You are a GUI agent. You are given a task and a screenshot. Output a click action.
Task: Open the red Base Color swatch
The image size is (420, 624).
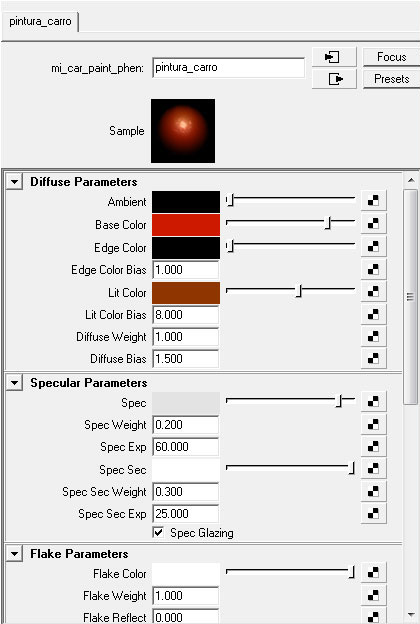pyautogui.click(x=186, y=224)
